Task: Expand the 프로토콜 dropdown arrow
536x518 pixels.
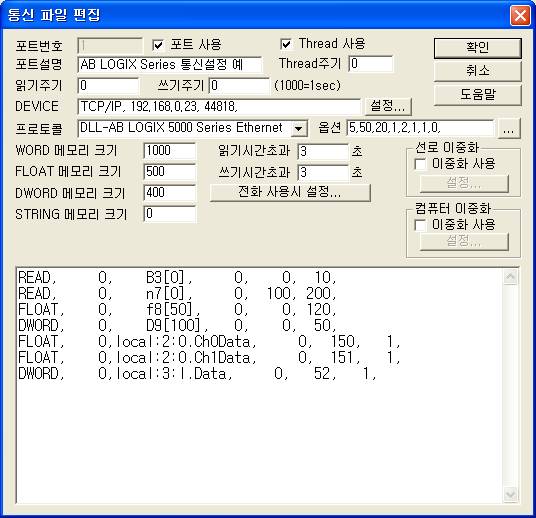Action: (298, 129)
